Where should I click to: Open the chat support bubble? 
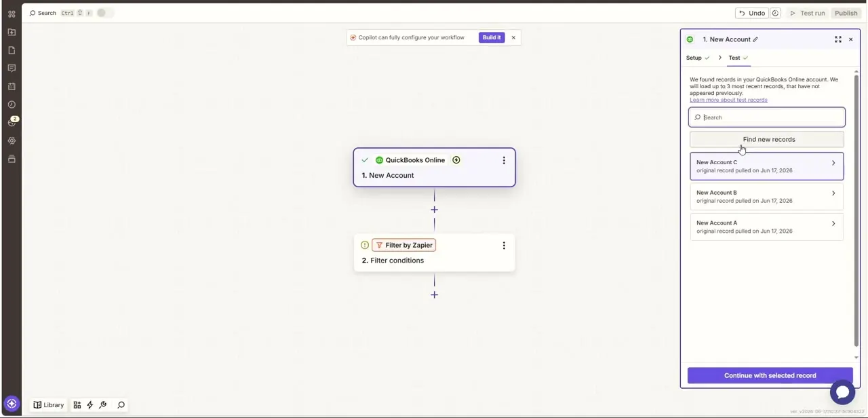click(842, 392)
